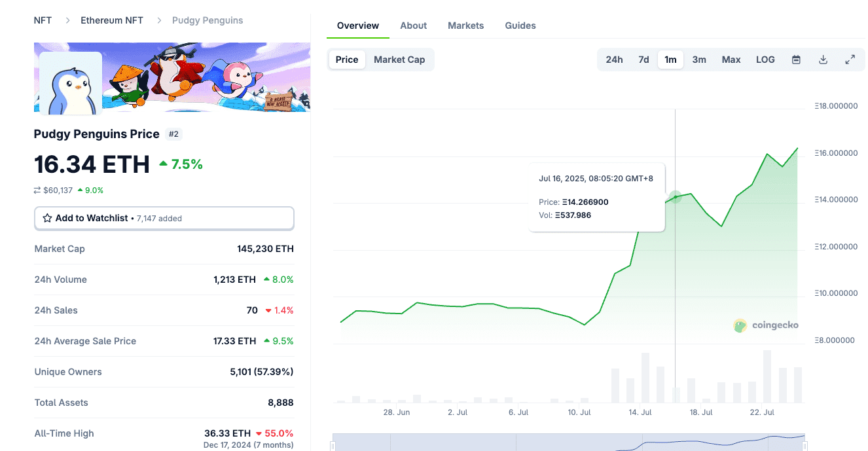Show the Max time range
Image resolution: width=868 pixels, height=451 pixels.
[731, 60]
